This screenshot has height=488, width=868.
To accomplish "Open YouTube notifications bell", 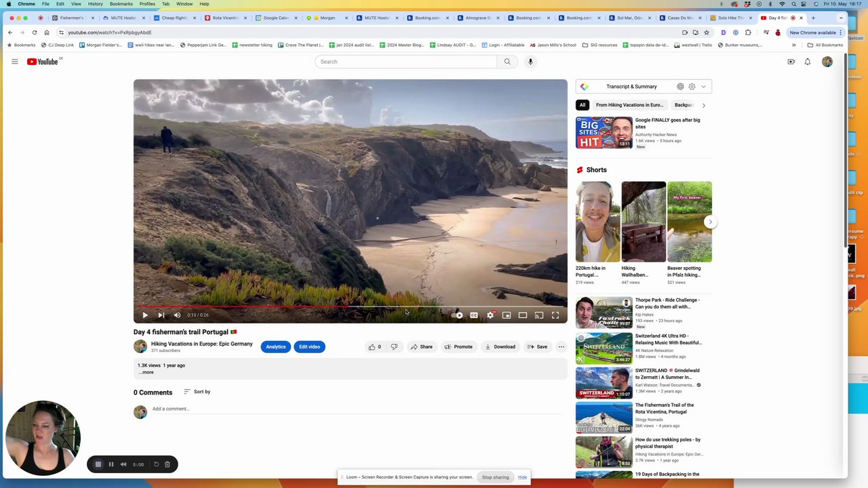I will [808, 62].
